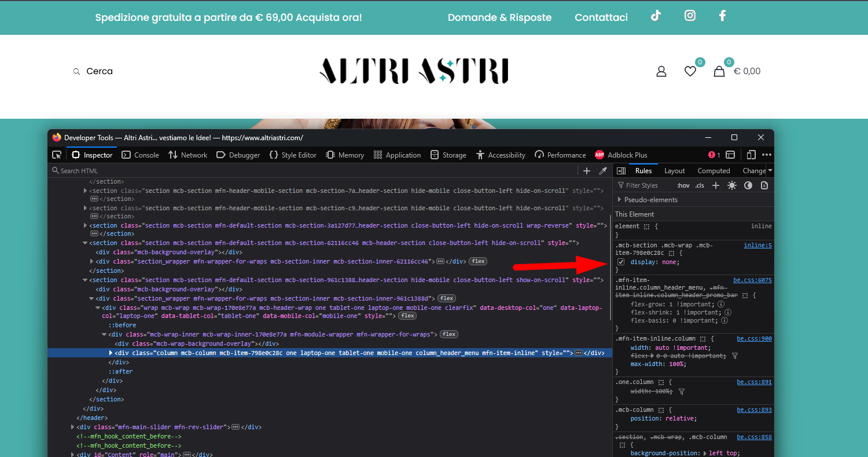Viewport: 868px width, 457px height.
Task: Open the sidebar tabs overflow dropdown
Action: [770, 170]
